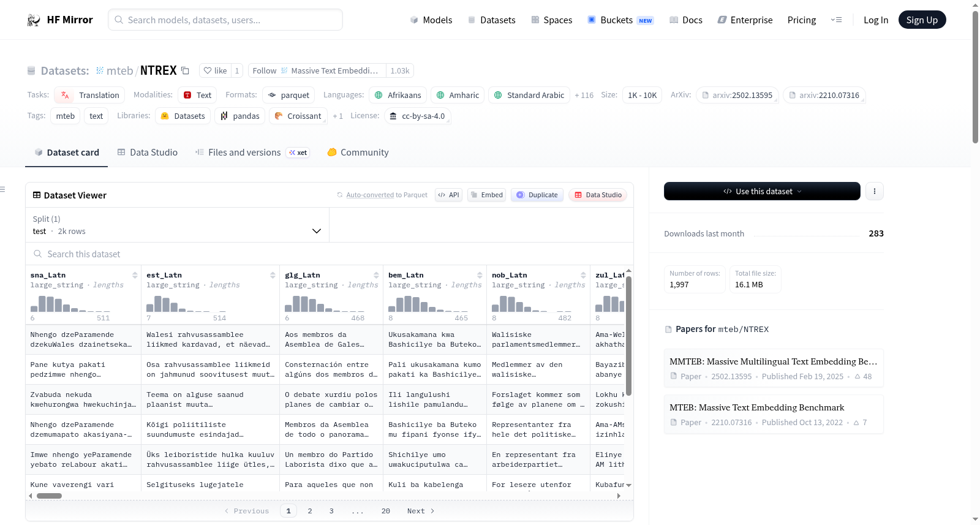Open the viewer's API button
The image size is (980, 525).
pos(448,195)
